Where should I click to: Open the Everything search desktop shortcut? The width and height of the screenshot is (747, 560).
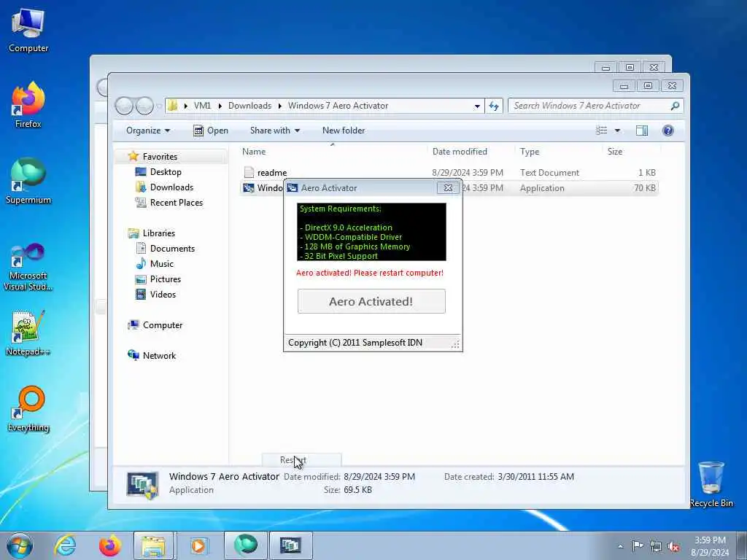(x=28, y=409)
